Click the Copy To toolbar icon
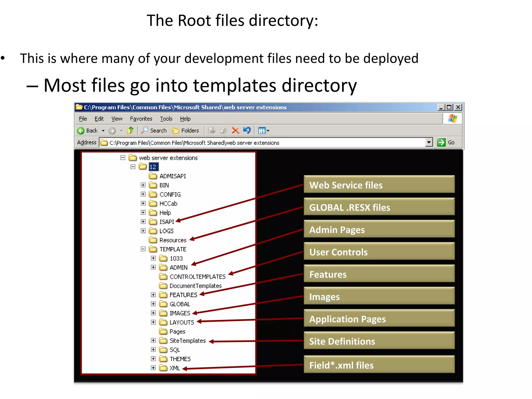This screenshot has width=532, height=399. 223,130
